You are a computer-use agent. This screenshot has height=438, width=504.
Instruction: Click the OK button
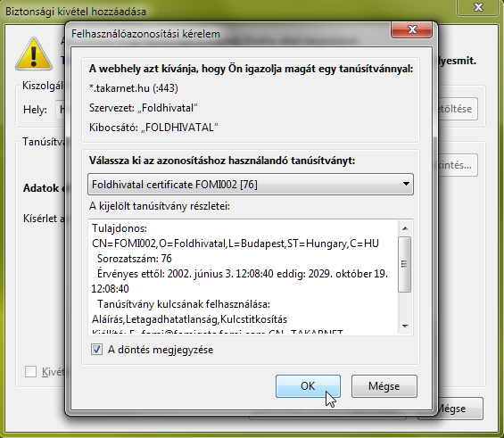click(x=308, y=386)
